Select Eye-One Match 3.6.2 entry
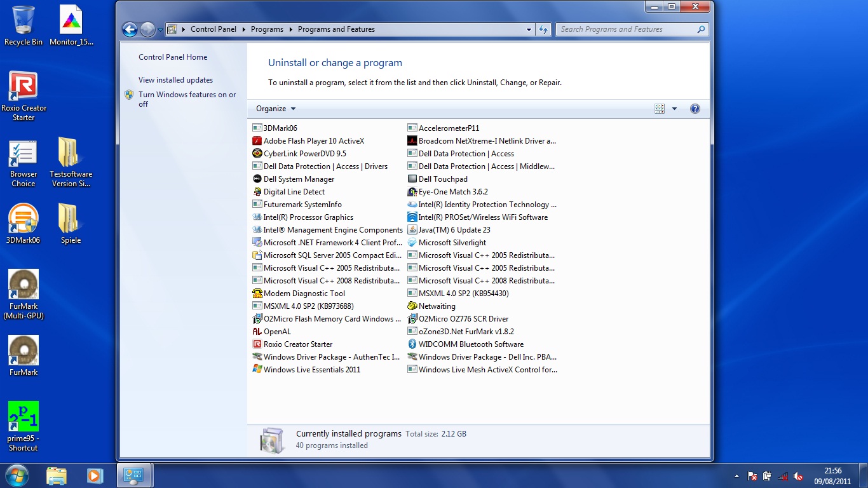Viewport: 868px width, 488px height. [x=448, y=192]
